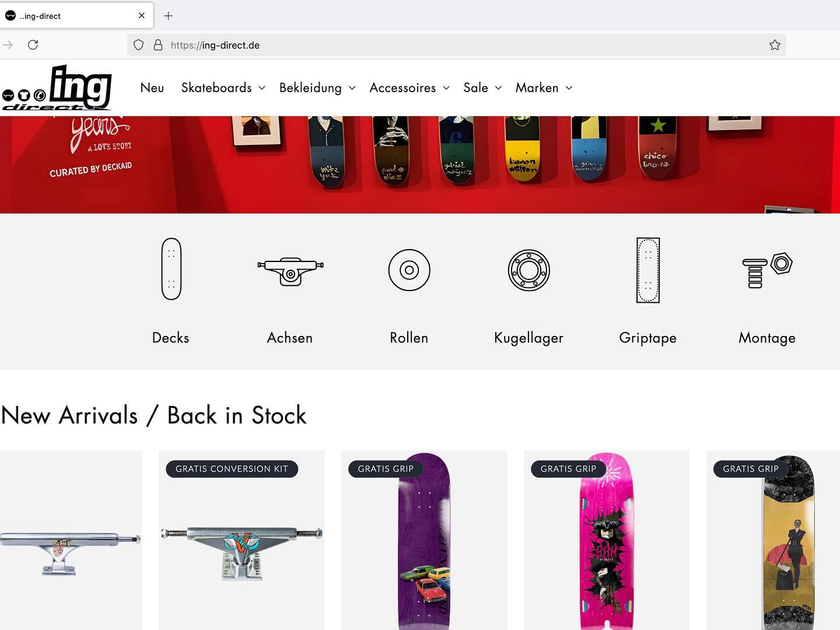The width and height of the screenshot is (840, 630).
Task: Open the Decks category icon
Action: coord(171,269)
